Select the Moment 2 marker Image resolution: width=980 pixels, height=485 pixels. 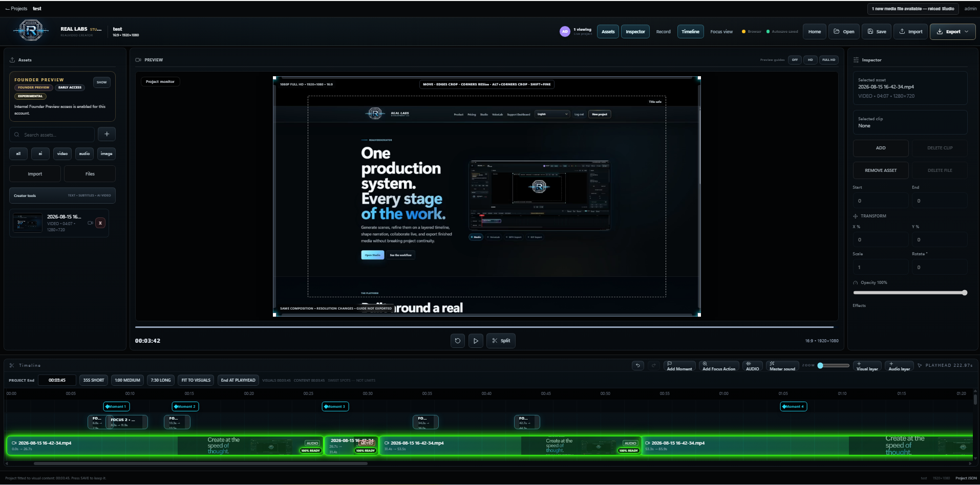coord(185,406)
